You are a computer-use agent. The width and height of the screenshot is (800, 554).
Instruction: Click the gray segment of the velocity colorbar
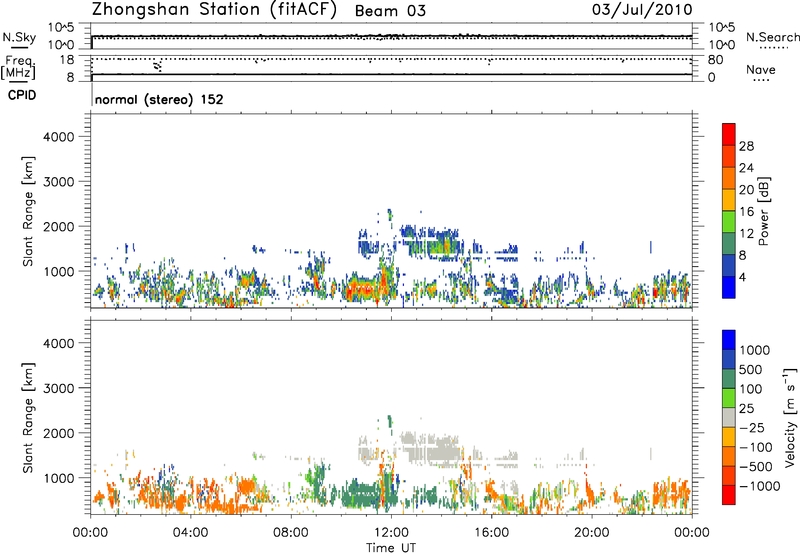pyautogui.click(x=729, y=417)
